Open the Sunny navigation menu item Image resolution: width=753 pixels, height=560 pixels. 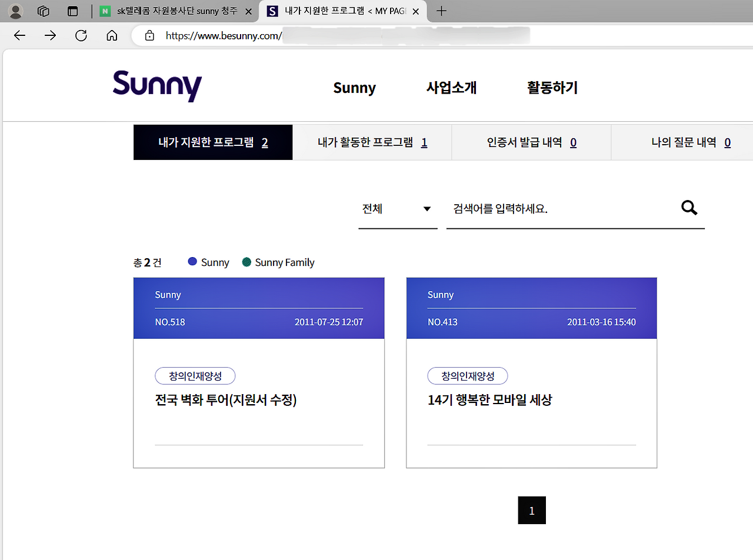point(354,88)
